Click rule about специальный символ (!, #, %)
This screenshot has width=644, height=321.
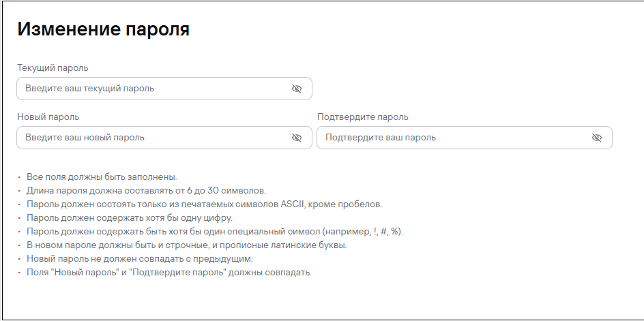pyautogui.click(x=215, y=232)
